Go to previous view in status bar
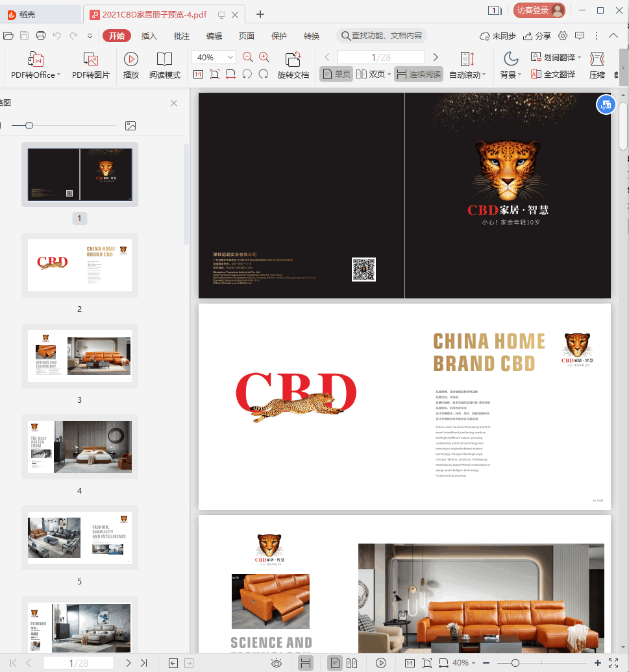The image size is (629, 672). pos(173,663)
